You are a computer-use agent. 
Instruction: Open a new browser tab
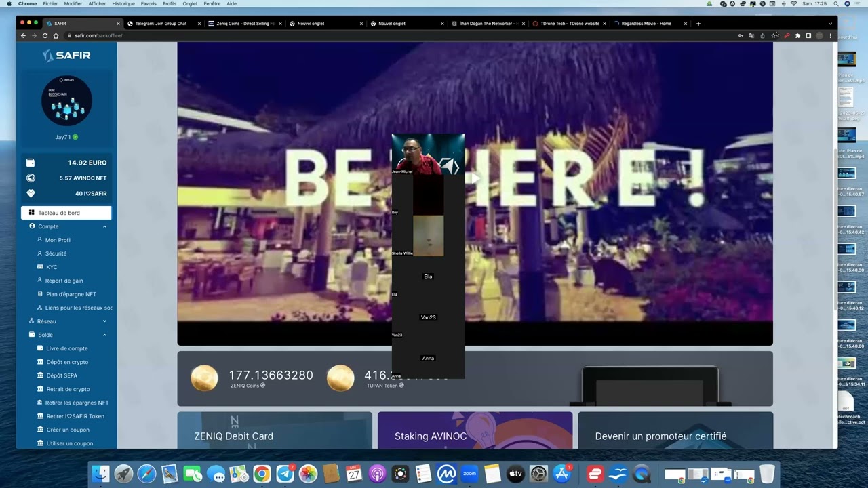(x=698, y=24)
